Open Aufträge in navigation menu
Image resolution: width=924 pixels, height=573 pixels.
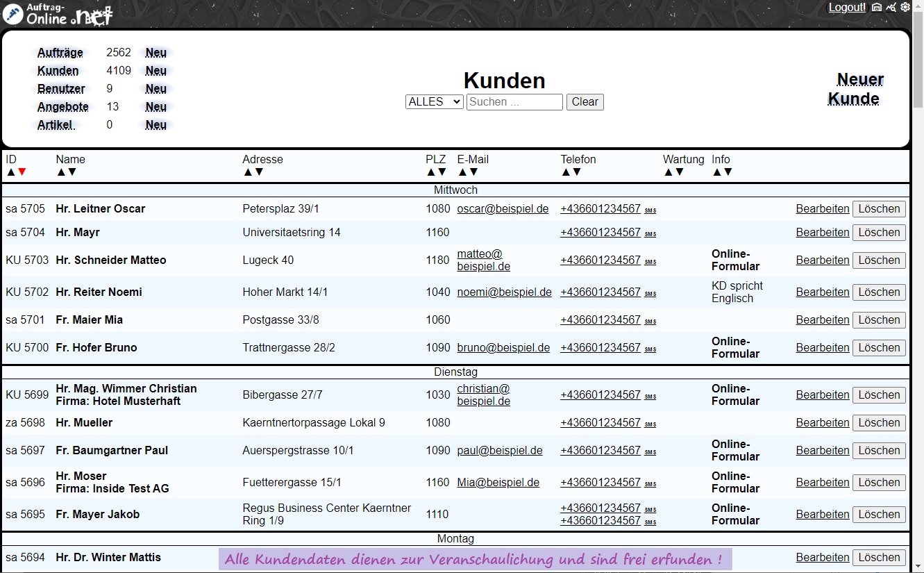60,53
